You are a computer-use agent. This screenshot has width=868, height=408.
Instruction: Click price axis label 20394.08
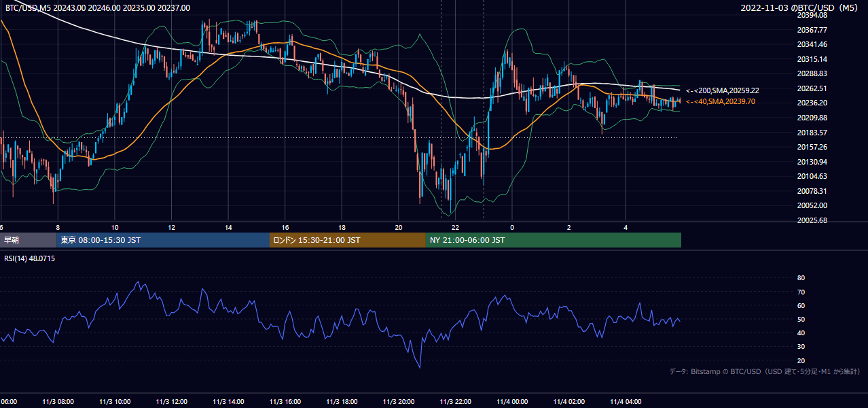coord(812,15)
